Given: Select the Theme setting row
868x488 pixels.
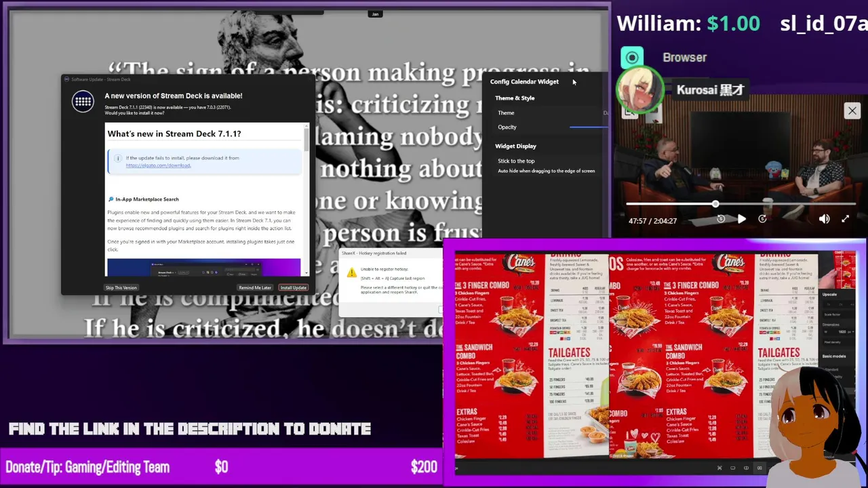Looking at the screenshot, I should 551,113.
